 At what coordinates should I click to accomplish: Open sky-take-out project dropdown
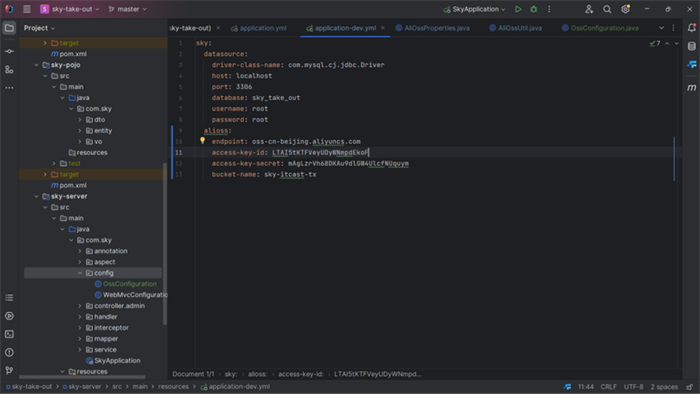click(x=70, y=9)
